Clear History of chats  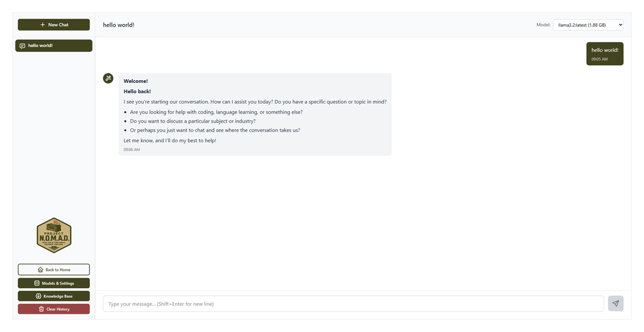tap(54, 309)
